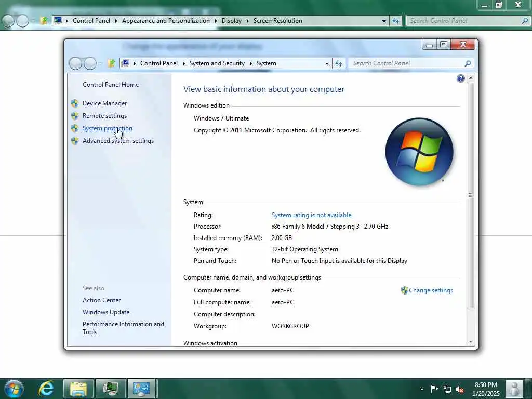Click the back button in Screen Resolution window

8,21
